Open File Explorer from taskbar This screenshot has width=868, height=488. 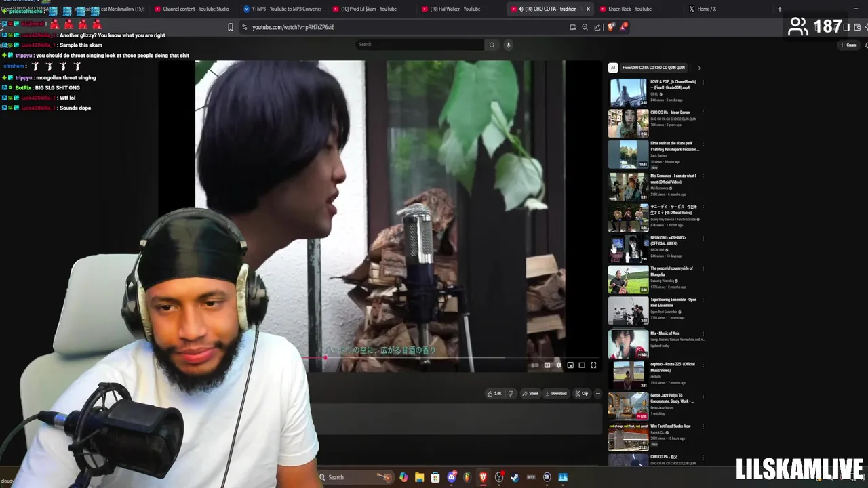pos(420,477)
